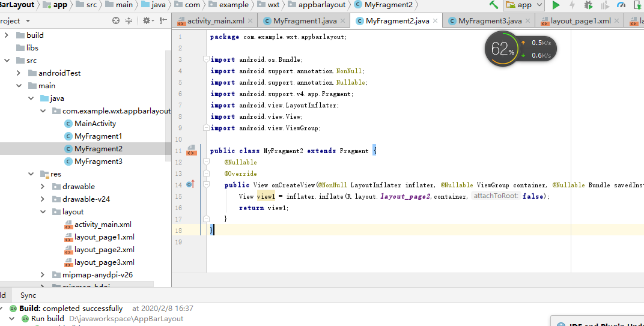Viewport: 644px width, 326px height.
Task: Collapse the res folder
Action: [31, 174]
